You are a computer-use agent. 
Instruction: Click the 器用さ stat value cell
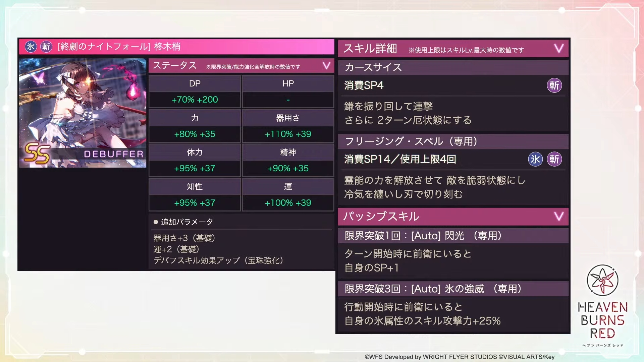288,134
